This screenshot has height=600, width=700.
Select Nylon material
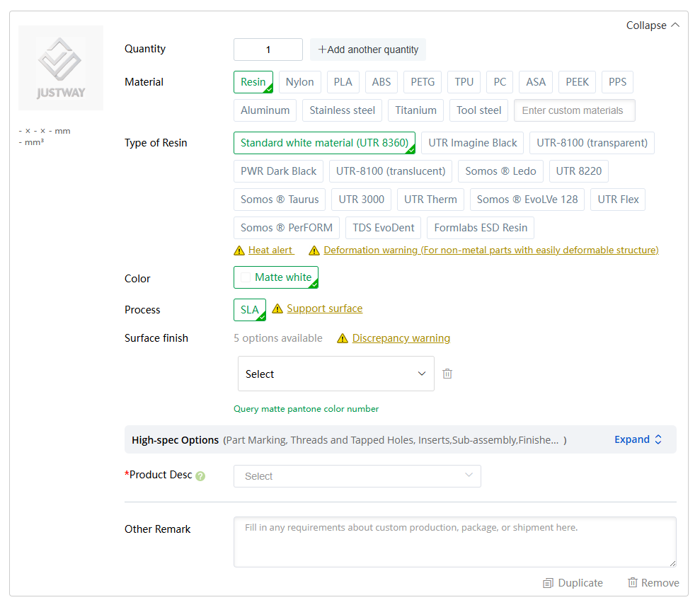[299, 82]
